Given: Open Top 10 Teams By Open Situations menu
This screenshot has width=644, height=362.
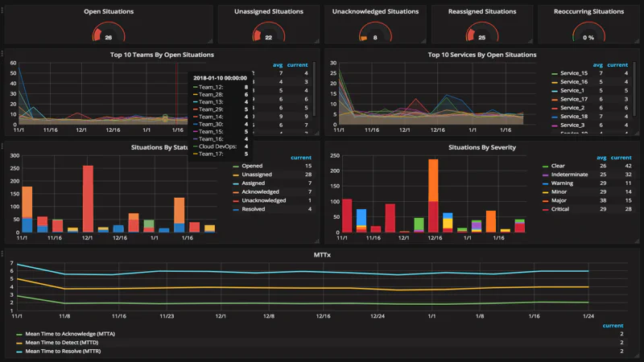Looking at the screenshot, I should (162, 55).
